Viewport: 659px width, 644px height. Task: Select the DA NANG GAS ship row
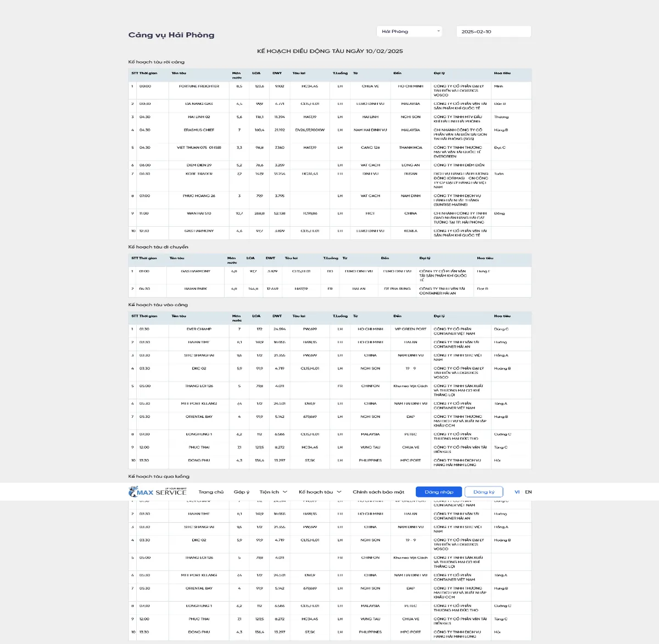pyautogui.click(x=199, y=104)
